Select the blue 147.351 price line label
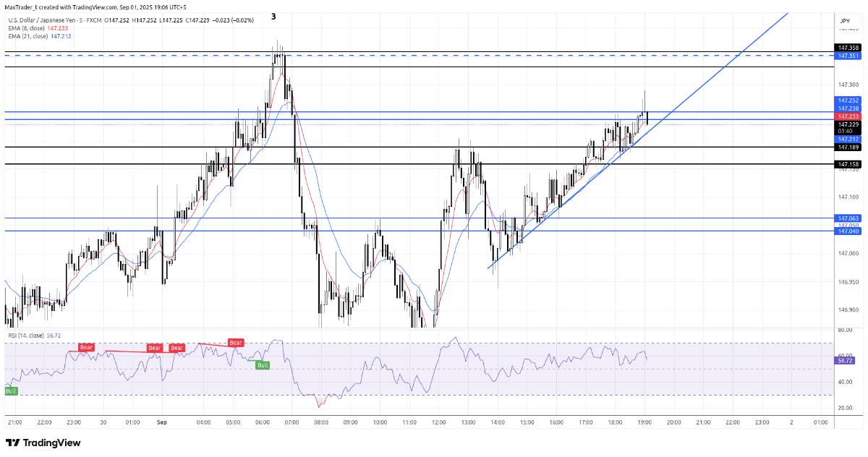 848,56
